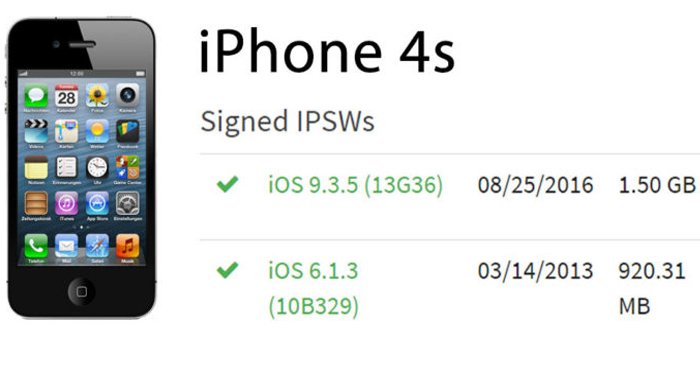Screen dimensions: 700x366
Task: Tap the Maps app icon
Action: point(67,131)
